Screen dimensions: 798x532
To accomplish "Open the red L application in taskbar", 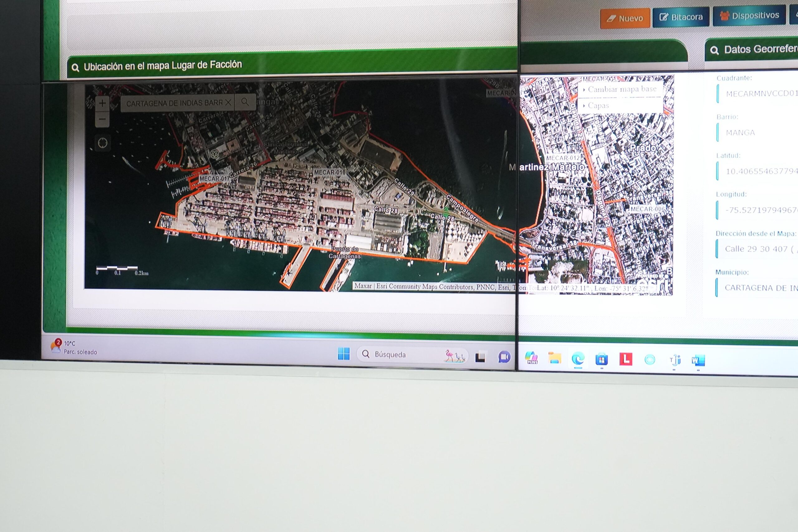I will [626, 359].
